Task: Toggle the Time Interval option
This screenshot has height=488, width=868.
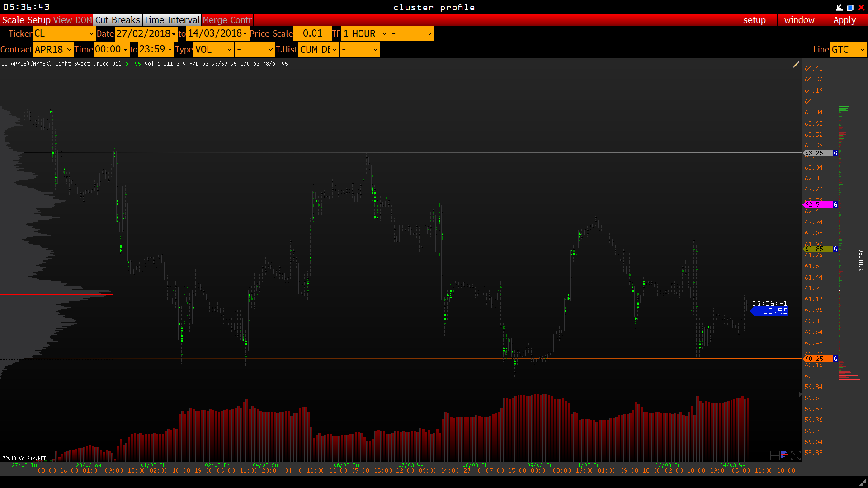Action: (x=172, y=20)
